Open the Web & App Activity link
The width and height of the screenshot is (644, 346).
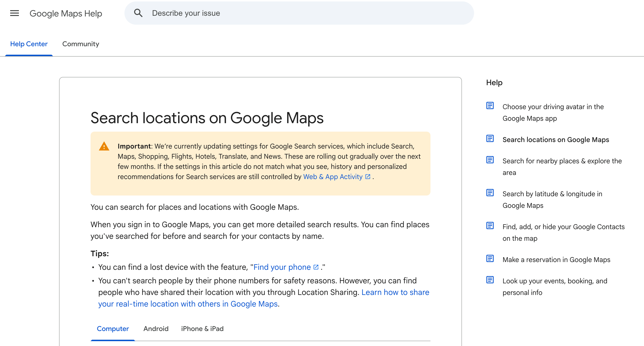pyautogui.click(x=333, y=177)
